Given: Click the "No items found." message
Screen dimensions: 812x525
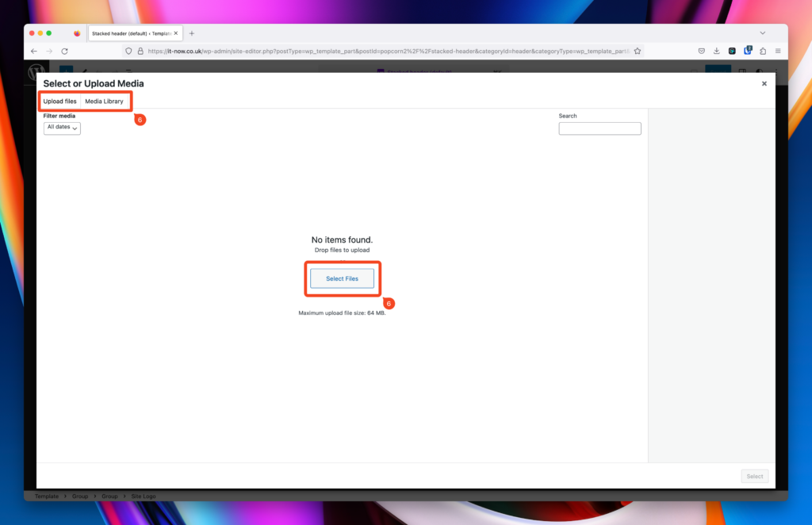Looking at the screenshot, I should click(x=342, y=240).
